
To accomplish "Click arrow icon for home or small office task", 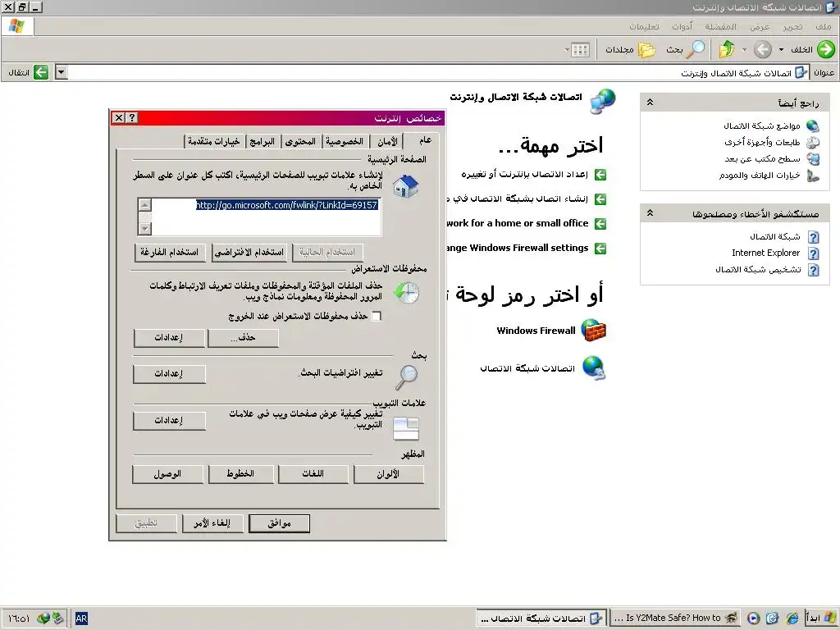I will pyautogui.click(x=600, y=224).
